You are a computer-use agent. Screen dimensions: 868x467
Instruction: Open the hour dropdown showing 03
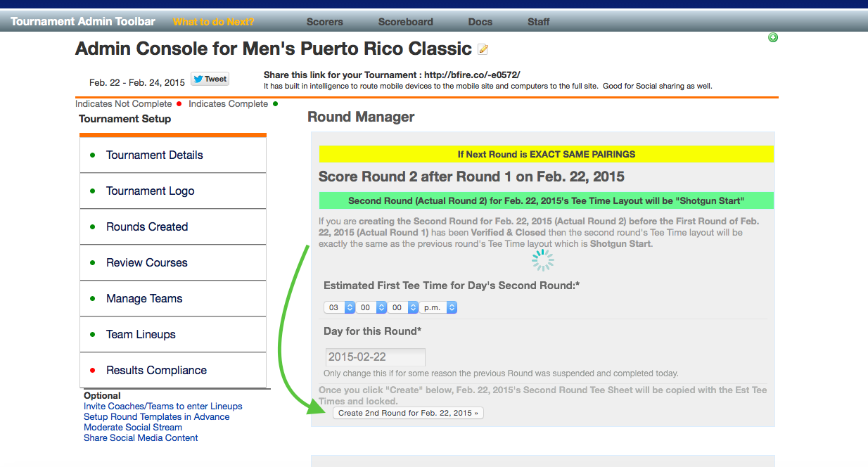[x=339, y=307]
